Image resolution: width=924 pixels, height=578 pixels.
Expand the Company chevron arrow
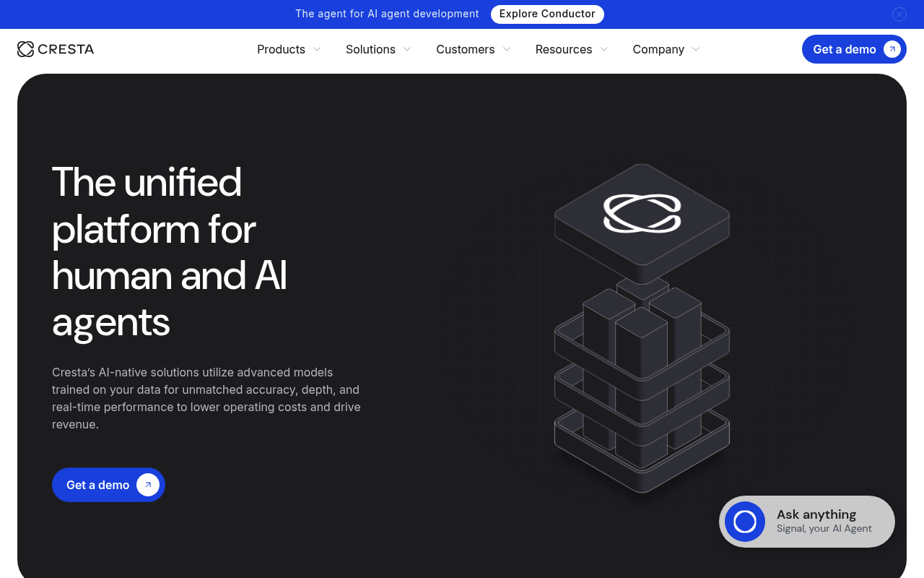(696, 49)
